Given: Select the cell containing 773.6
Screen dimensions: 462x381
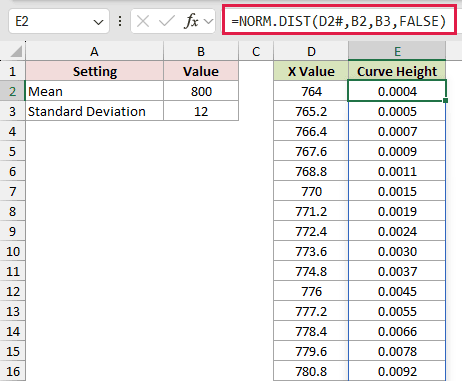Looking at the screenshot, I should pos(311,251).
